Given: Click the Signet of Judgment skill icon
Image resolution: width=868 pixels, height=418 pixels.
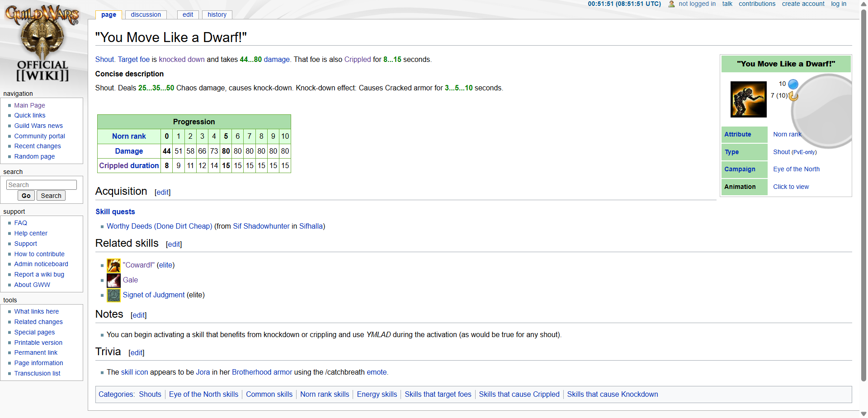Looking at the screenshot, I should [113, 295].
